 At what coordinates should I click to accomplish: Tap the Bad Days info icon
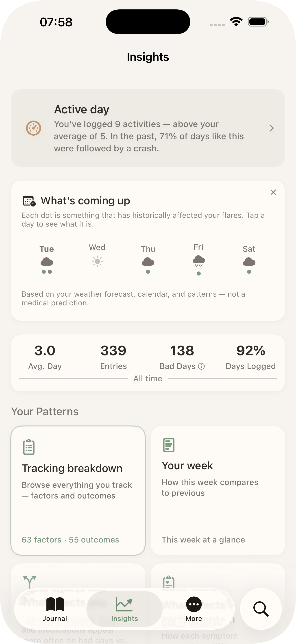tap(201, 366)
